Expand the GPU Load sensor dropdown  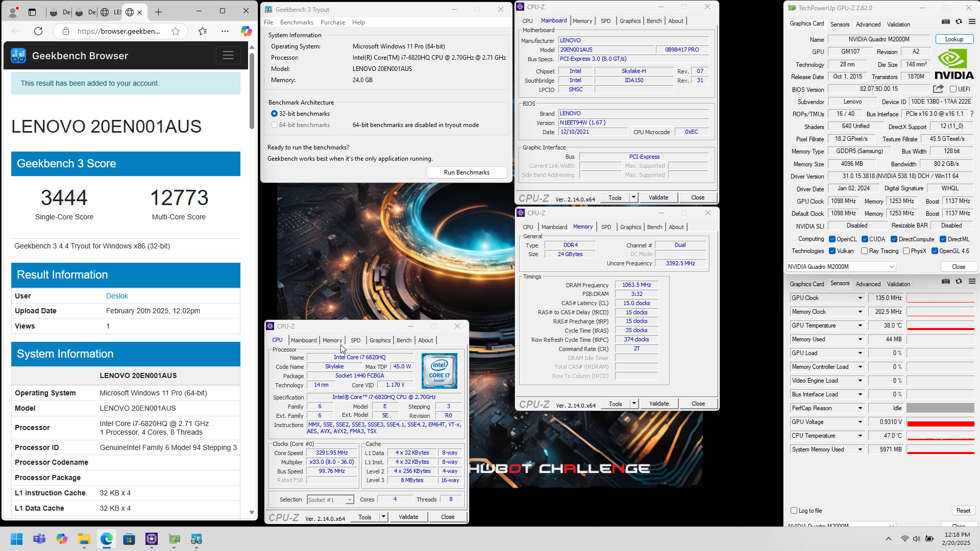point(860,353)
